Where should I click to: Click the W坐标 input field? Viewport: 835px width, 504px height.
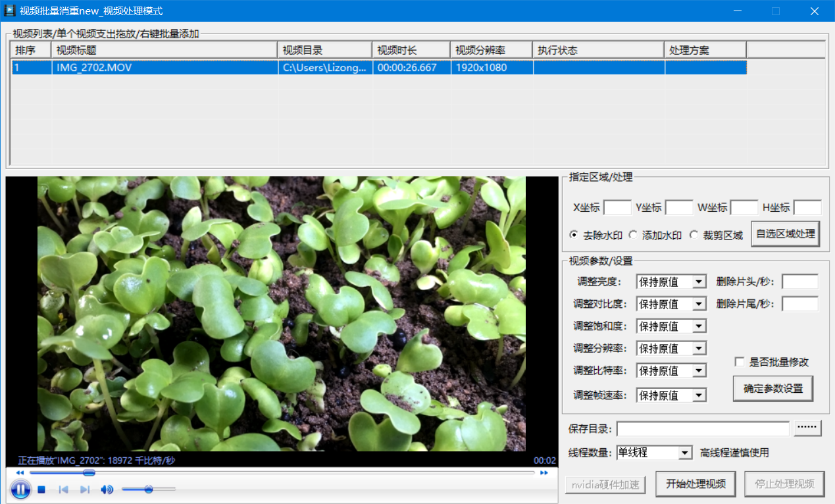click(x=744, y=207)
